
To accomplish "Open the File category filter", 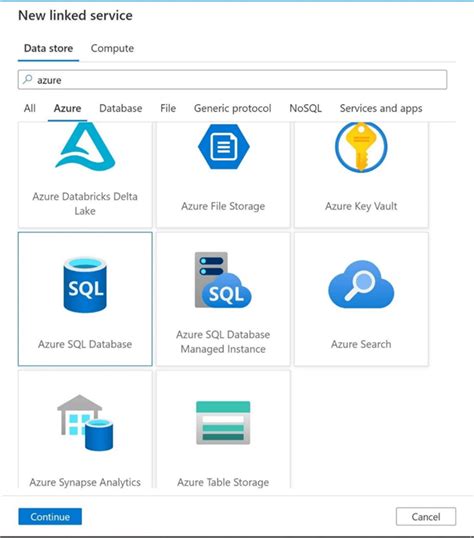I will 168,108.
